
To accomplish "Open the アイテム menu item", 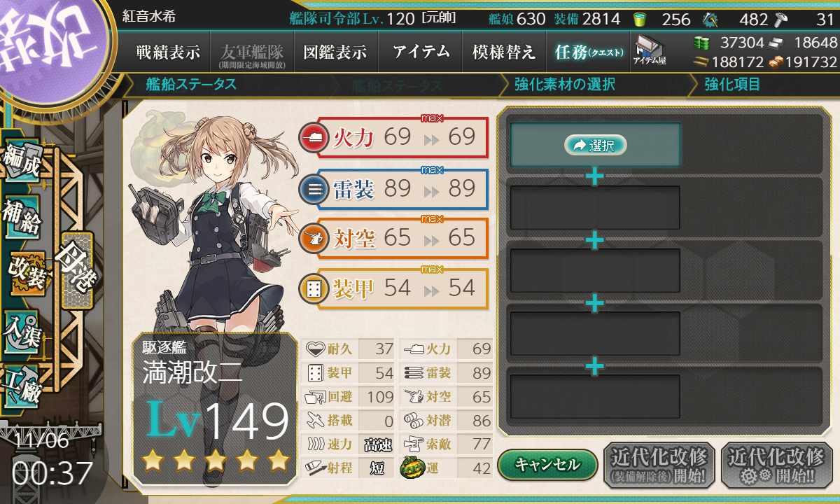I will [x=421, y=52].
